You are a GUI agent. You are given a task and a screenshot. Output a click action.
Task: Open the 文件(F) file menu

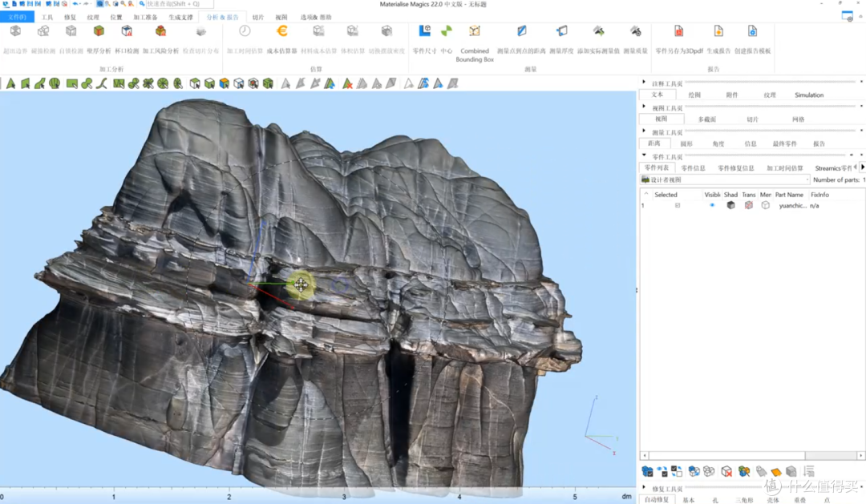coord(17,17)
